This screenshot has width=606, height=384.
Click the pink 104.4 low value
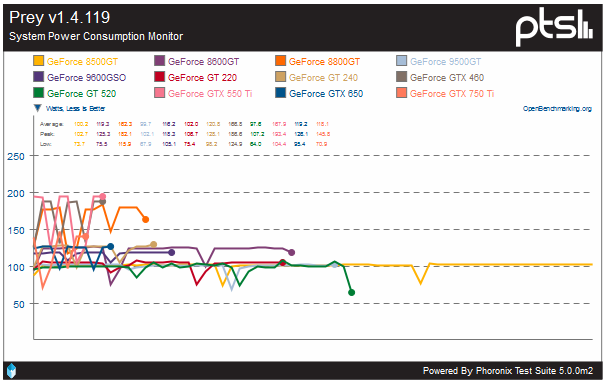[x=279, y=144]
